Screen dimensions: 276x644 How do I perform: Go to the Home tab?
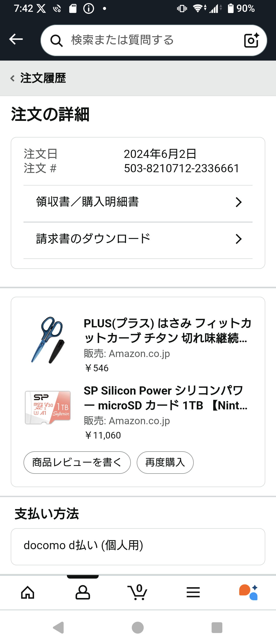[x=28, y=592]
